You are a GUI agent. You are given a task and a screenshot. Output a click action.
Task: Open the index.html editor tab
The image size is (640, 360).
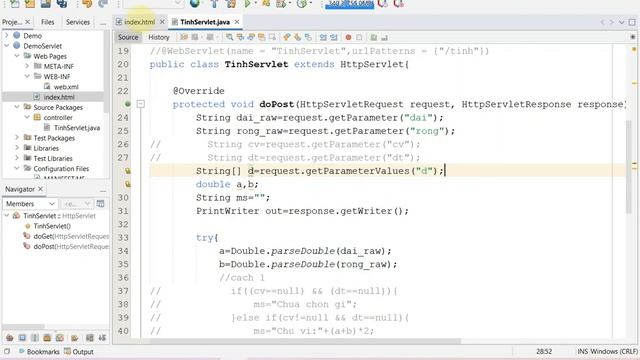139,22
